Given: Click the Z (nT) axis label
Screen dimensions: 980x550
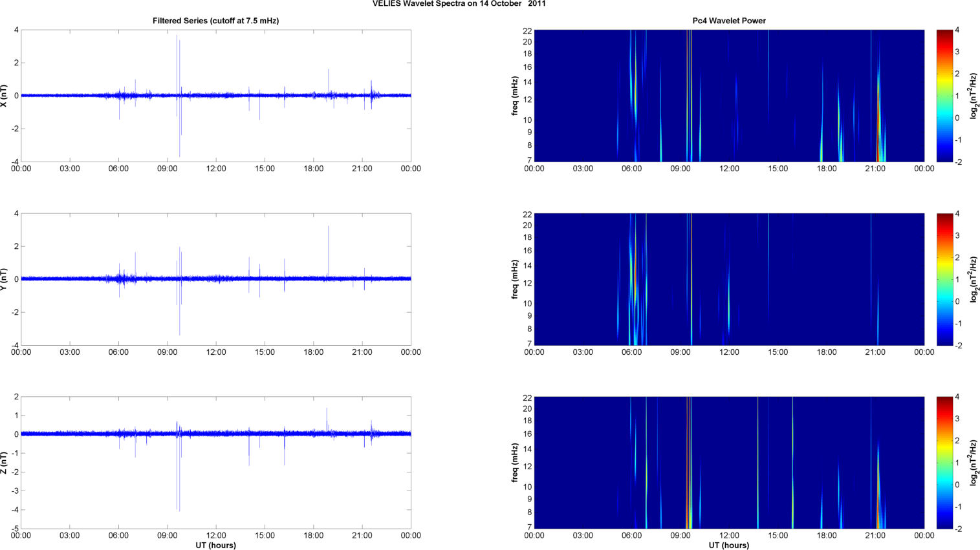Looking at the screenshot, I should 5,463.
